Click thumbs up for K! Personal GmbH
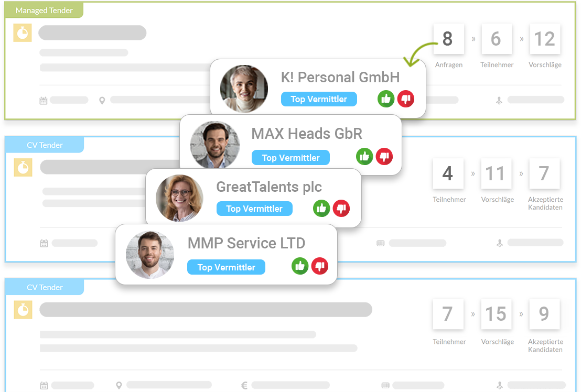Viewport: 581px width, 392px height. pyautogui.click(x=386, y=99)
